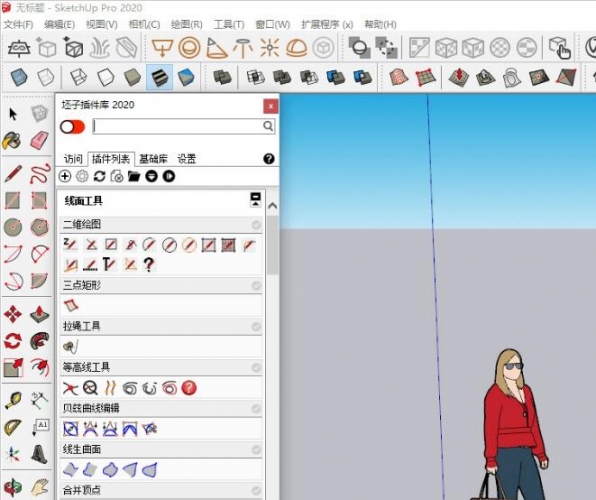Toggle the 等高线工具 group checkmark

(256, 368)
